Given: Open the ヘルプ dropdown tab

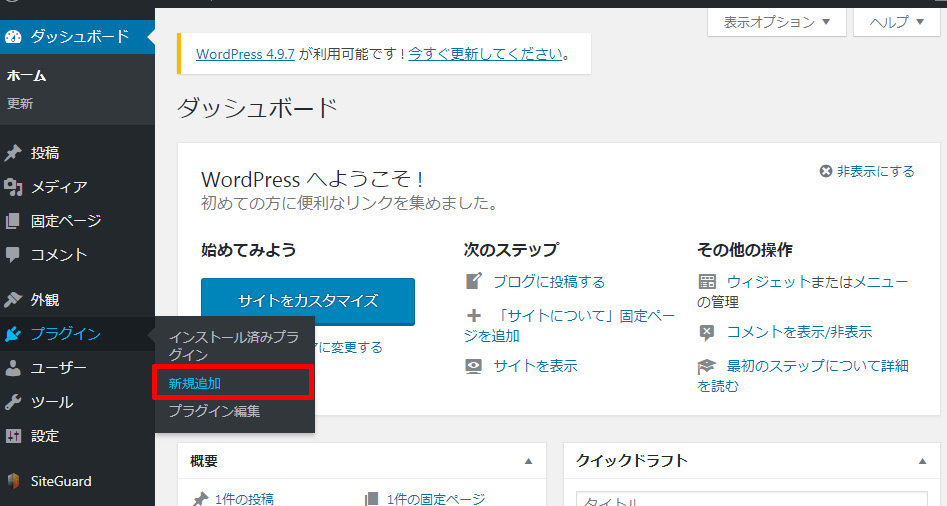Looking at the screenshot, I should pyautogui.click(x=897, y=22).
